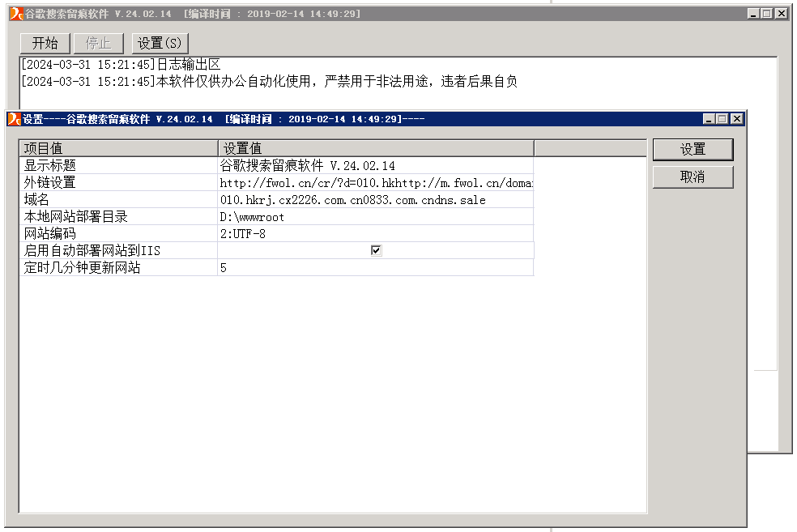Select the disclaimer log entry in the output area
Screen dimensions: 797x532
267,80
